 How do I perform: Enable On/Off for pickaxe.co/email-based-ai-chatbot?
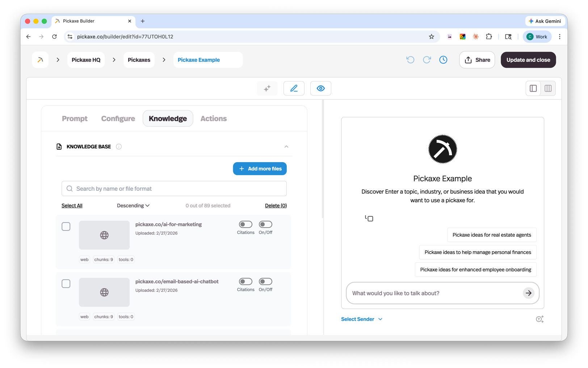pos(265,282)
